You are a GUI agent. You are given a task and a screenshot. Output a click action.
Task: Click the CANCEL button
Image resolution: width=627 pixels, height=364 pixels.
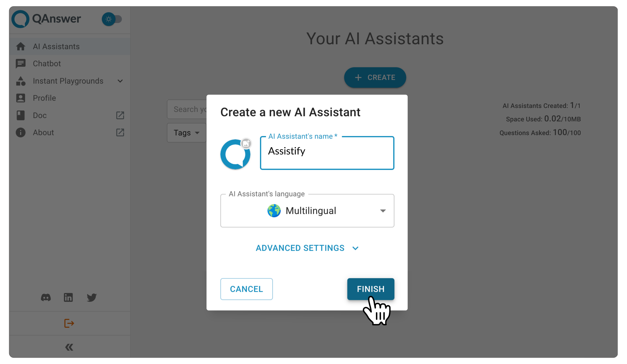pos(246,289)
